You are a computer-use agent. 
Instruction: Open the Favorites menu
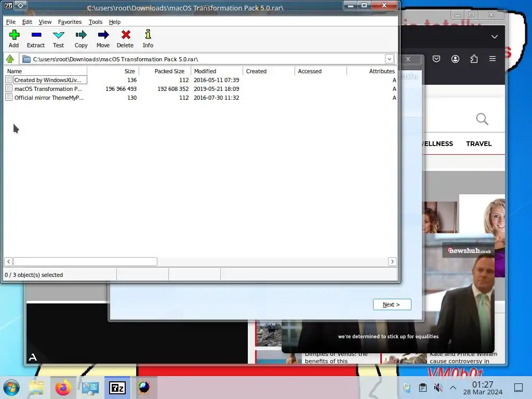click(70, 22)
